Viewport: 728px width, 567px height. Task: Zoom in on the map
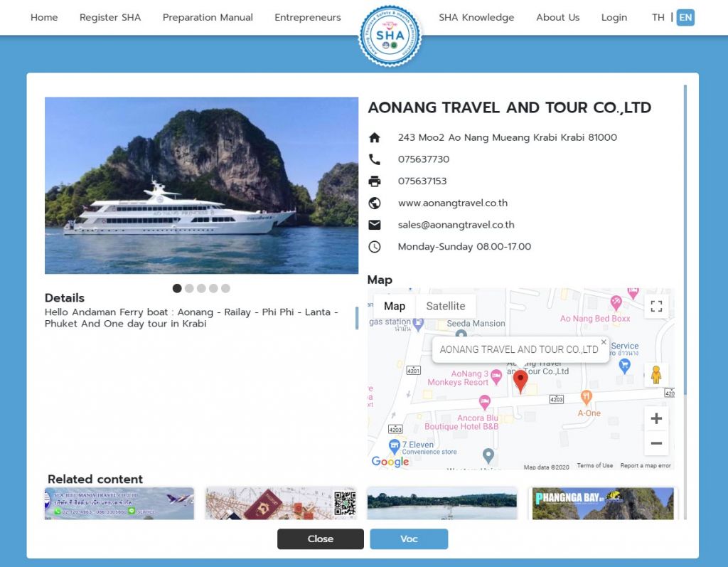[656, 418]
